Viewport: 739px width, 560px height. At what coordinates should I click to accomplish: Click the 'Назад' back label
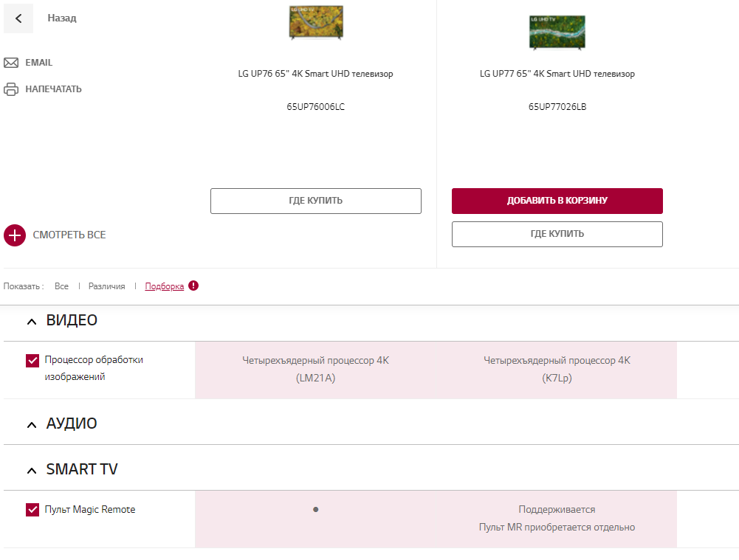[x=62, y=18]
